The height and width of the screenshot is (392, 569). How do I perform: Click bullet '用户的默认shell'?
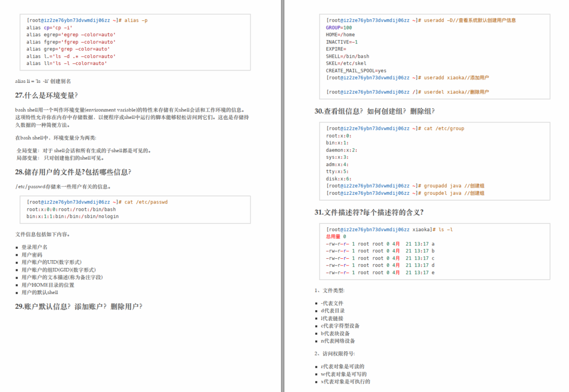click(40, 292)
